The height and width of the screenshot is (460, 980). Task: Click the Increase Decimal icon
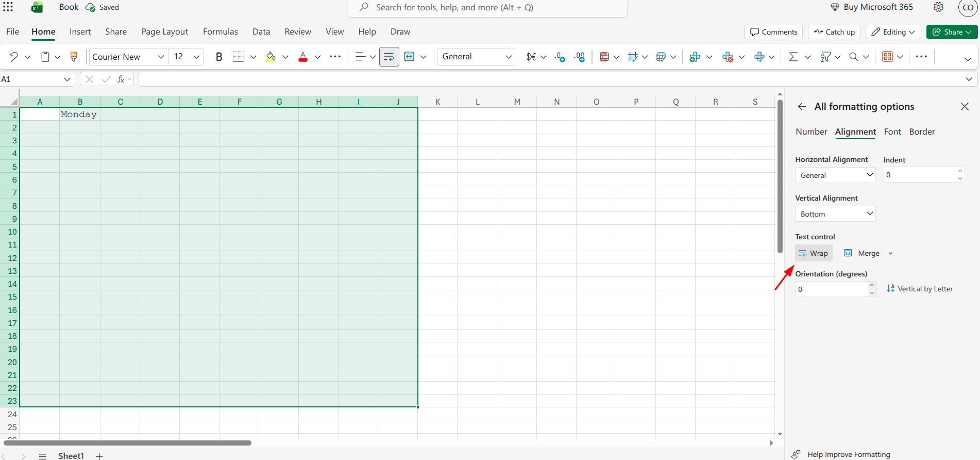click(x=580, y=57)
